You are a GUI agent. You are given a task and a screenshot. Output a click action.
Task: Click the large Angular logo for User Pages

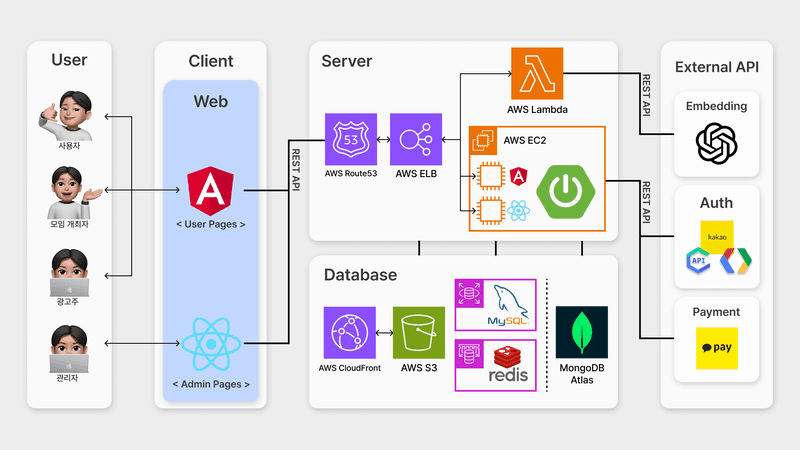pos(210,191)
